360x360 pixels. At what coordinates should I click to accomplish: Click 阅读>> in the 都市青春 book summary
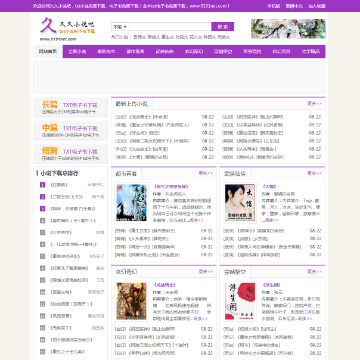(196, 220)
